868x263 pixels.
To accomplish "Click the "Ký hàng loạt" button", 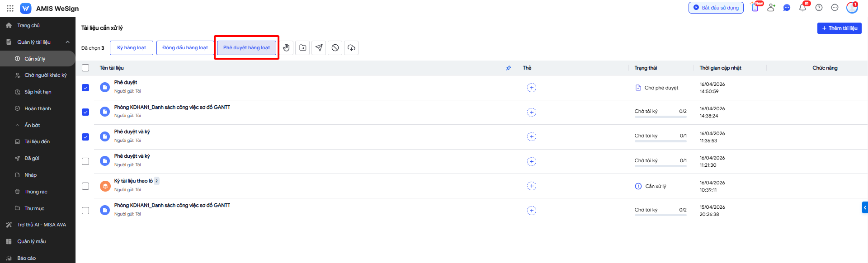I will [132, 48].
